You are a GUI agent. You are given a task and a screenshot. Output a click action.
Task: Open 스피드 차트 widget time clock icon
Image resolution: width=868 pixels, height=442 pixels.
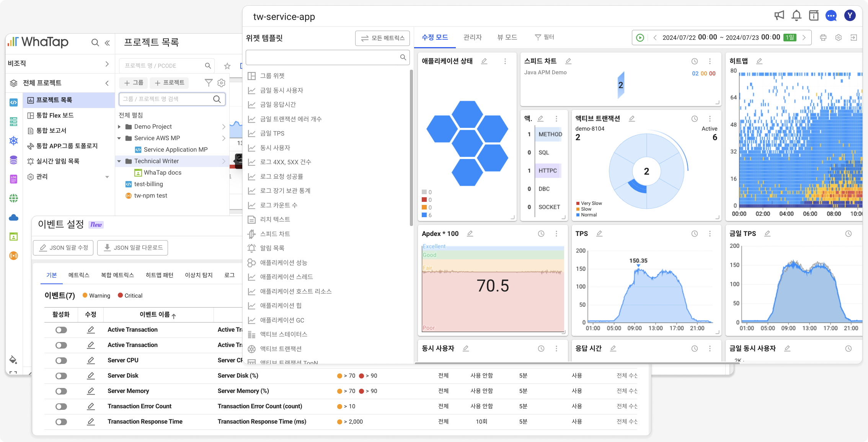click(695, 61)
